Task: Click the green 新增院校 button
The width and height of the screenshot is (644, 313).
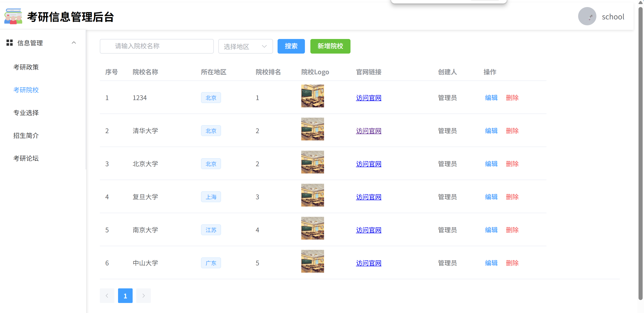Action: click(330, 46)
